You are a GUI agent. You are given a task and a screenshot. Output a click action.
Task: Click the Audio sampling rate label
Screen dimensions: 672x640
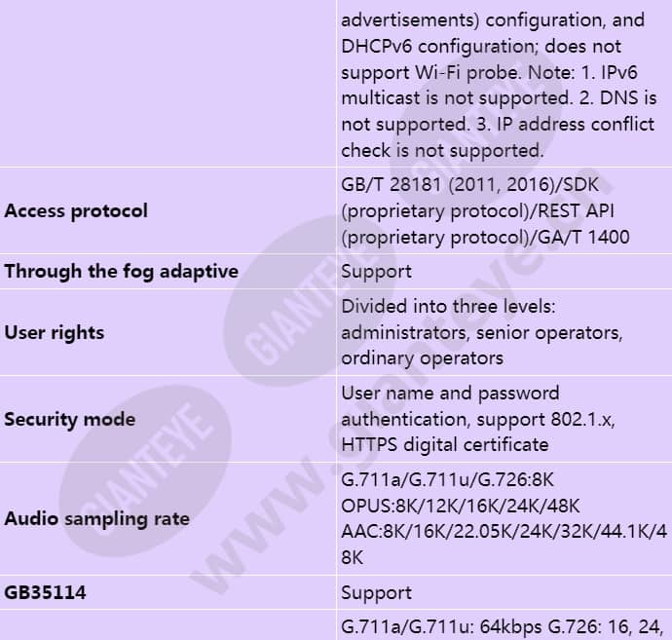tap(96, 518)
